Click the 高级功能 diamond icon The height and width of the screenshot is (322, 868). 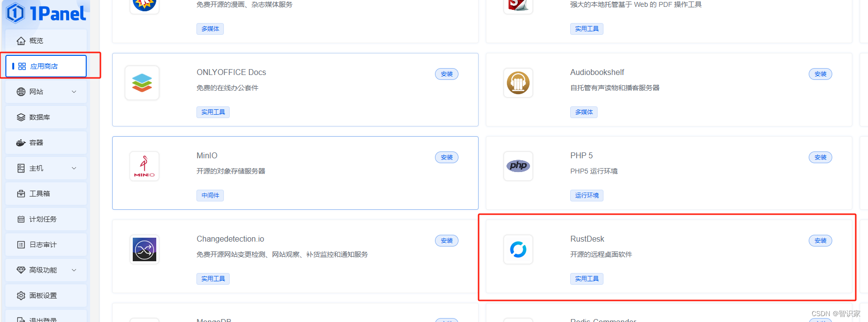(21, 270)
